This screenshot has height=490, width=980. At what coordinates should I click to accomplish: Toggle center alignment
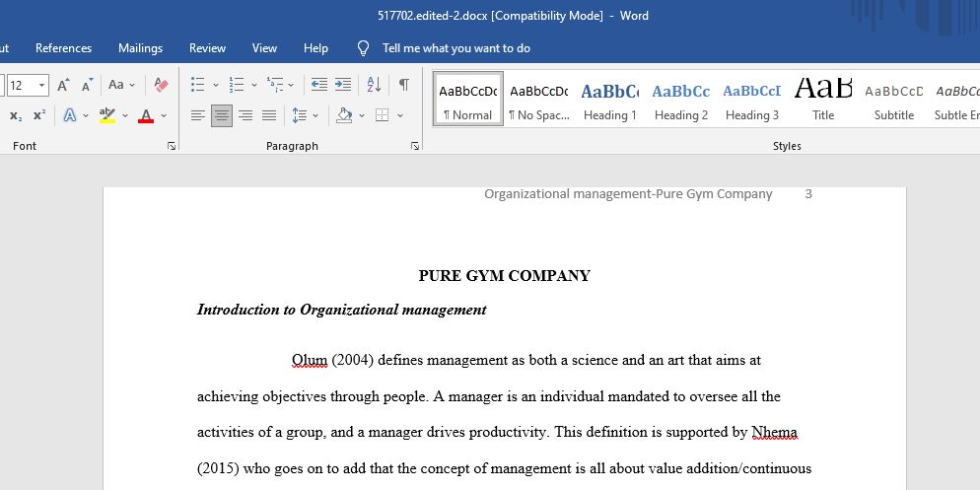click(x=222, y=115)
